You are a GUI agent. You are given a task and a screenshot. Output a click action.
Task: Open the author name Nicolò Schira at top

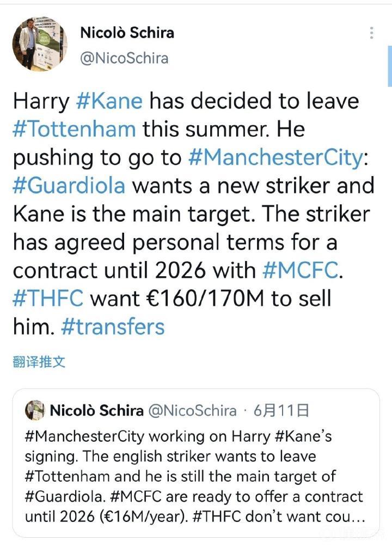tap(127, 33)
